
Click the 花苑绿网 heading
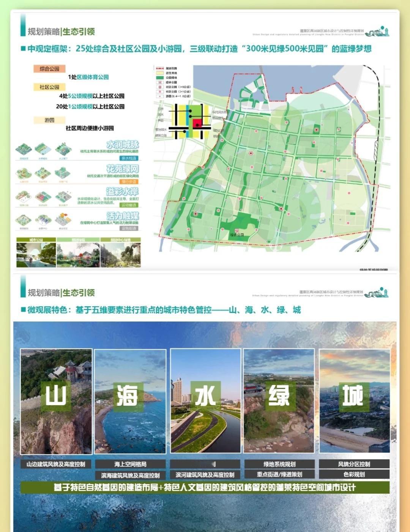(123, 169)
